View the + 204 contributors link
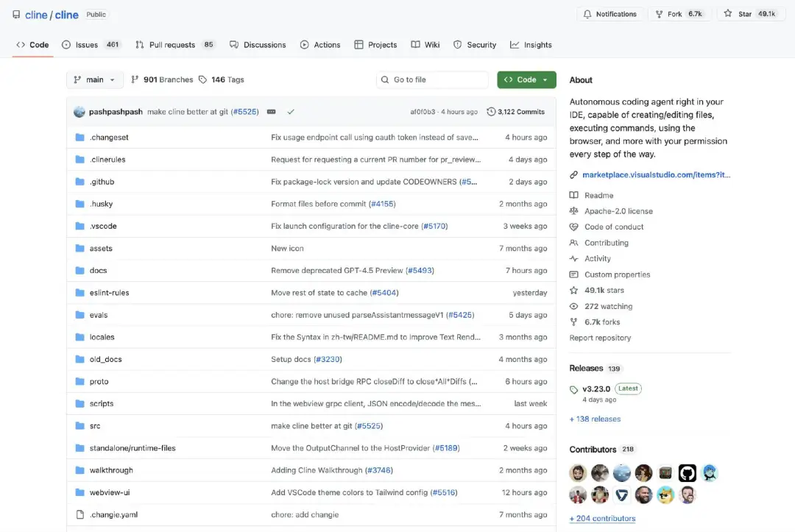Viewport: 795px width, 532px height. click(x=602, y=518)
